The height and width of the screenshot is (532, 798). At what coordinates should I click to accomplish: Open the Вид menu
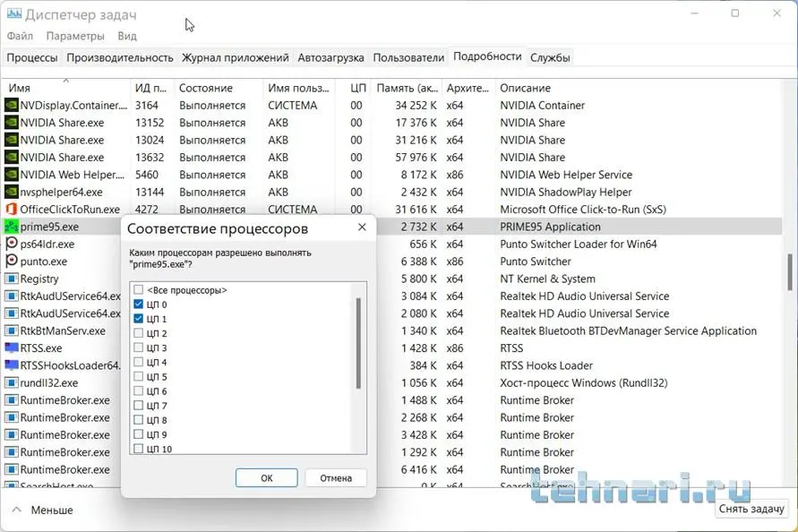[x=127, y=36]
